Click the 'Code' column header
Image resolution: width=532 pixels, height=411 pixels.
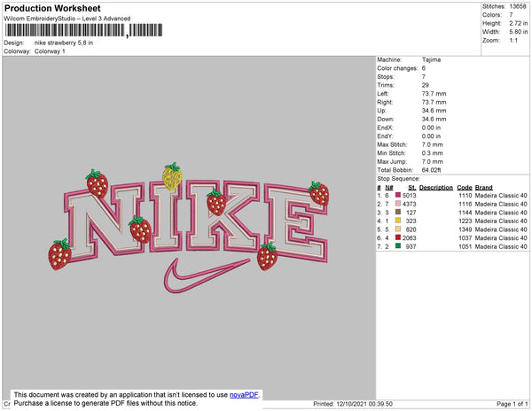pyautogui.click(x=465, y=188)
